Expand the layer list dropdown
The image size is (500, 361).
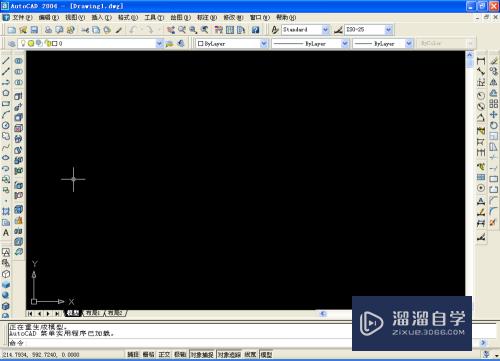pyautogui.click(x=159, y=44)
